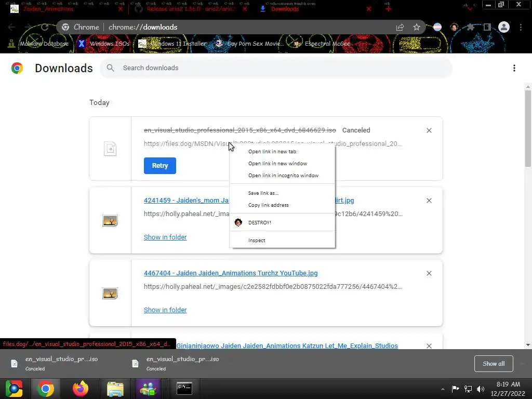Click the Chrome logo beside Downloads heading
The width and height of the screenshot is (532, 399).
(17, 68)
